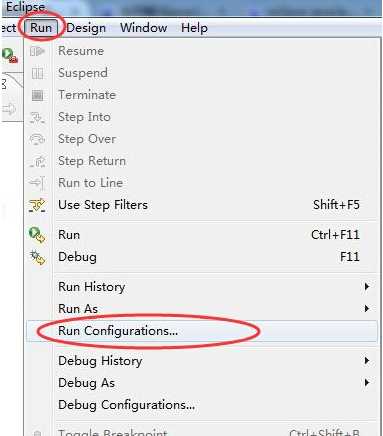The width and height of the screenshot is (383, 436).
Task: Click the Step Into icon
Action: click(37, 117)
